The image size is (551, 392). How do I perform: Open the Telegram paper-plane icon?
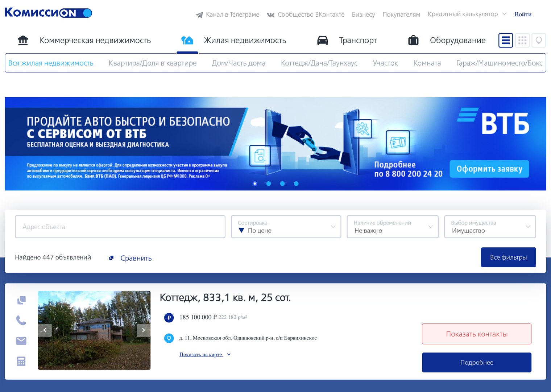199,15
